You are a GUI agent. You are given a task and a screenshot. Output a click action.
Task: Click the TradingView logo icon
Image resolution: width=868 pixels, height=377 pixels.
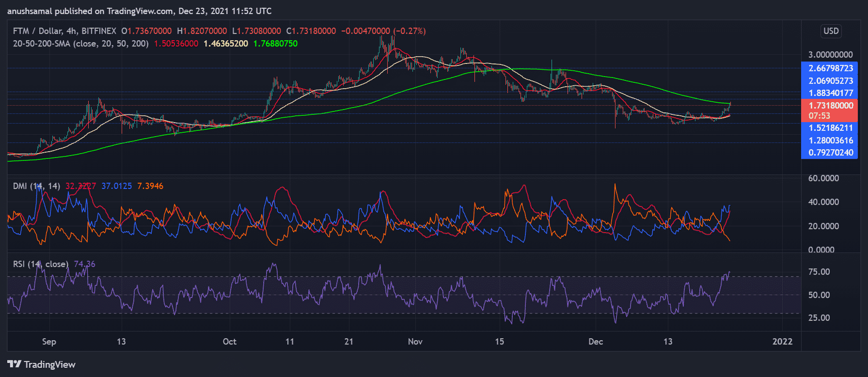14,364
